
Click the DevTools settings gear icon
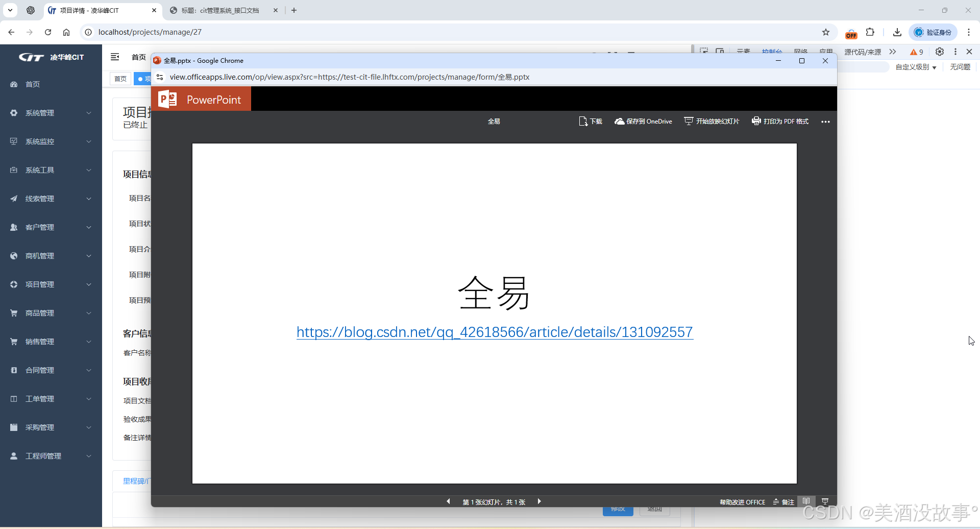pyautogui.click(x=940, y=52)
